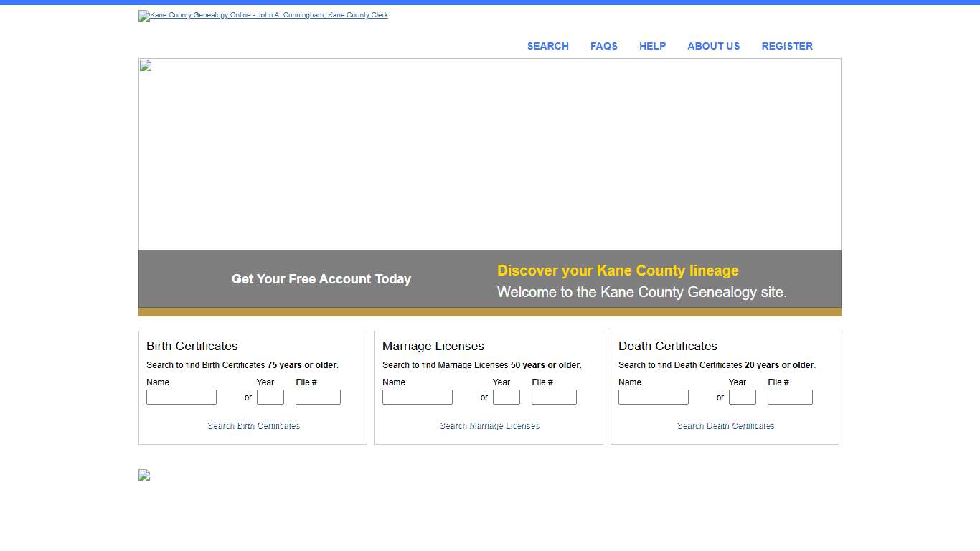Click the Year field under Birth Certificates
The height and width of the screenshot is (551, 980).
tap(270, 397)
